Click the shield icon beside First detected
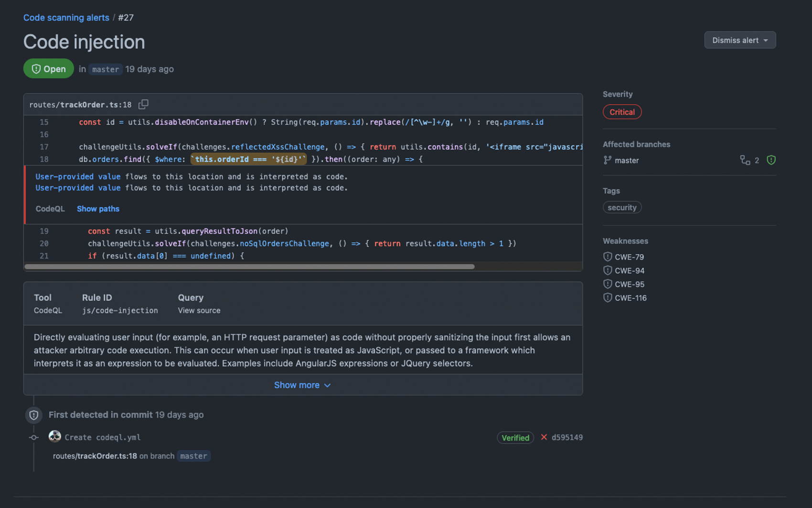This screenshot has width=812, height=508. click(34, 415)
